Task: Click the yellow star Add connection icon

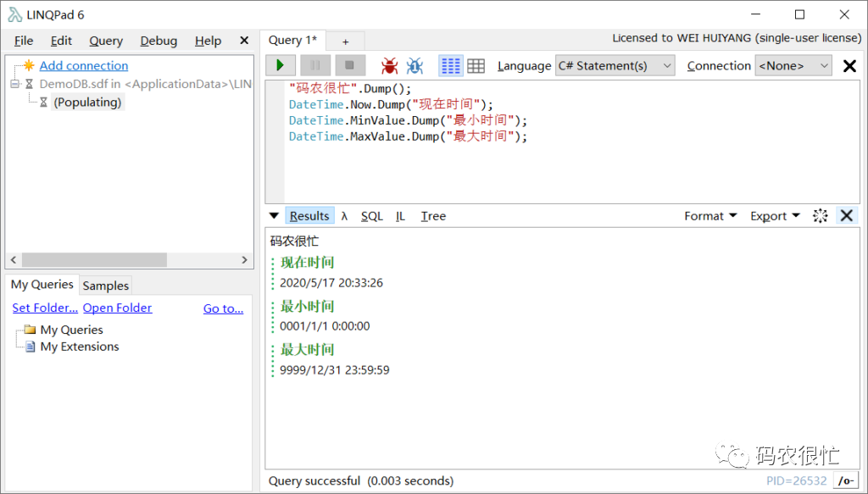Action: click(29, 65)
